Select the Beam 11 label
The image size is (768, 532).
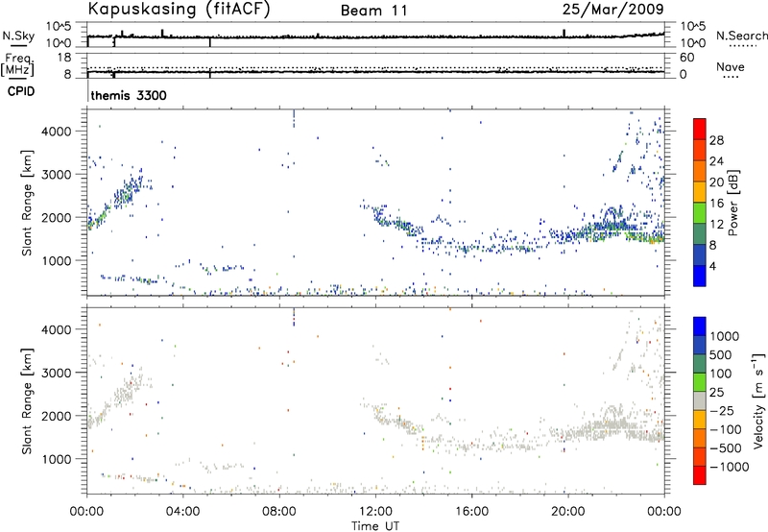click(x=373, y=11)
